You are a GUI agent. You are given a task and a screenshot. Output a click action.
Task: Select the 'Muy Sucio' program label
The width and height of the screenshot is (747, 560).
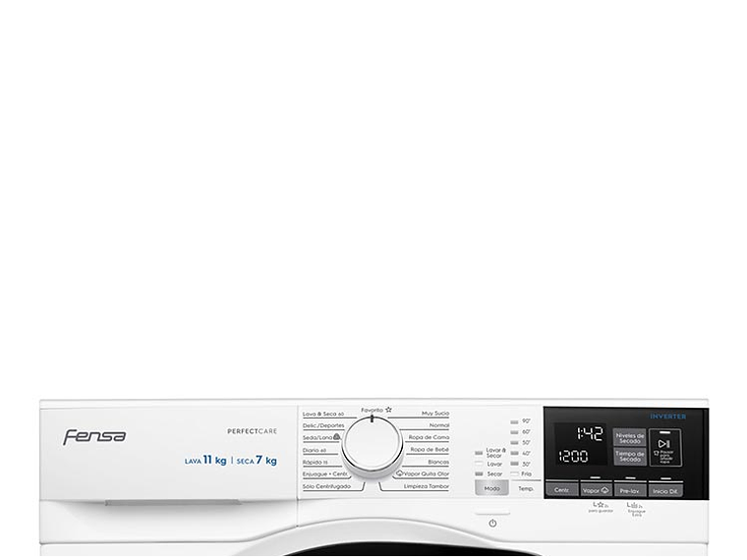pos(435,414)
